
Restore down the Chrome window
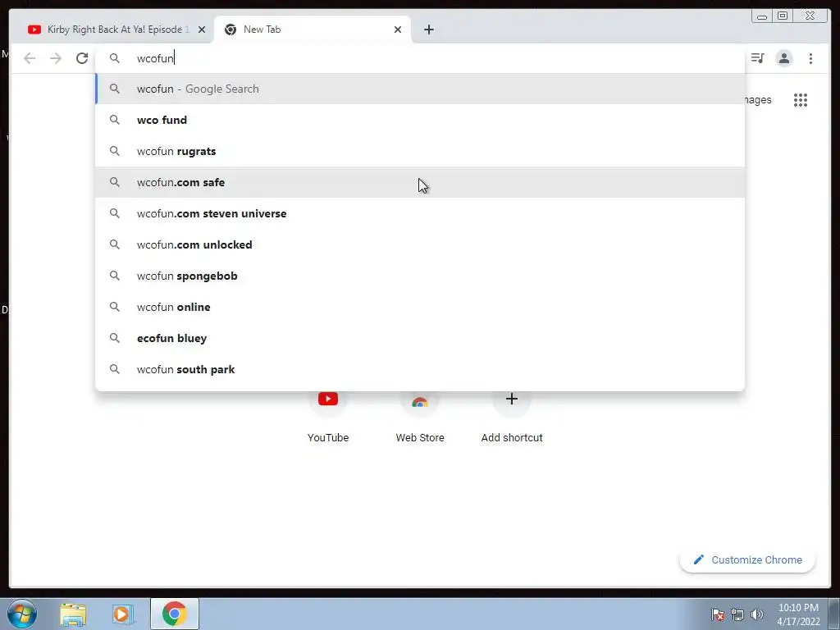pyautogui.click(x=782, y=16)
